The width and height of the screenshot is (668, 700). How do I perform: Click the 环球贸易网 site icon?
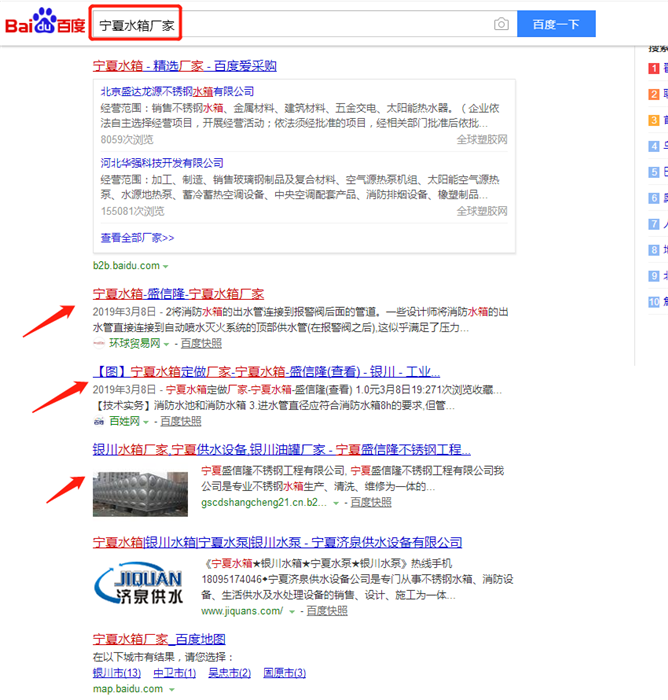pyautogui.click(x=99, y=343)
